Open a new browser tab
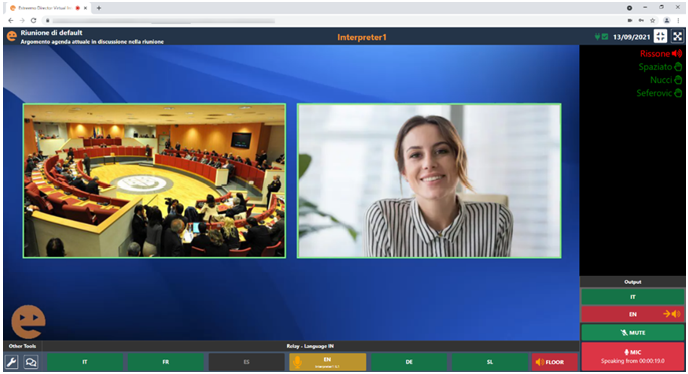Screen dimensions: 688x374 [x=99, y=8]
